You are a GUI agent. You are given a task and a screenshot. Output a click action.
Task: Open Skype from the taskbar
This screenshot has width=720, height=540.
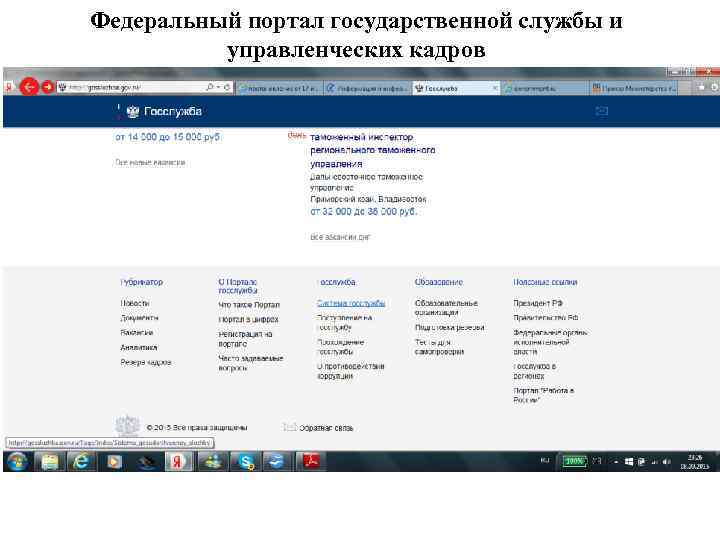point(246,461)
